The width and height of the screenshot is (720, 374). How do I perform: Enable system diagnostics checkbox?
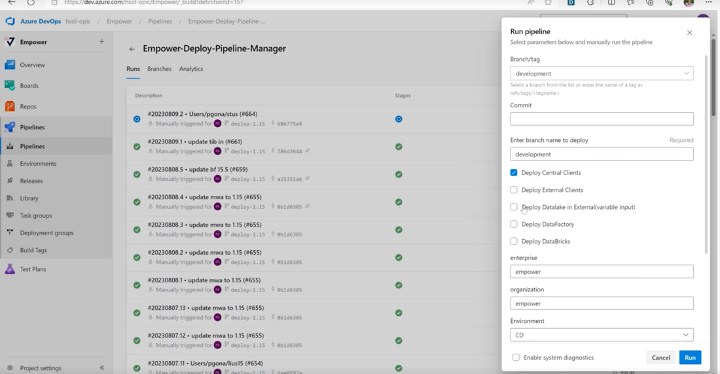click(516, 357)
